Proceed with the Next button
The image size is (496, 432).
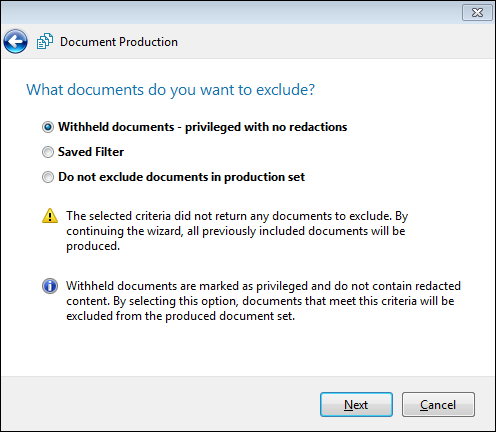[x=356, y=405]
